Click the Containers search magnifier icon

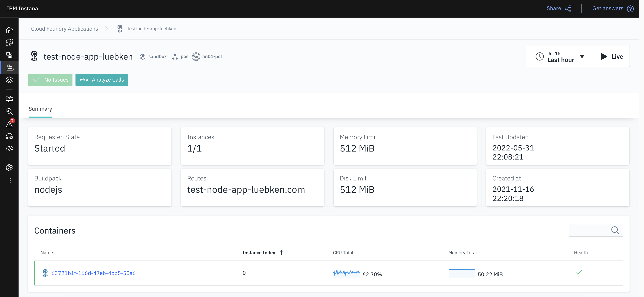coord(615,230)
